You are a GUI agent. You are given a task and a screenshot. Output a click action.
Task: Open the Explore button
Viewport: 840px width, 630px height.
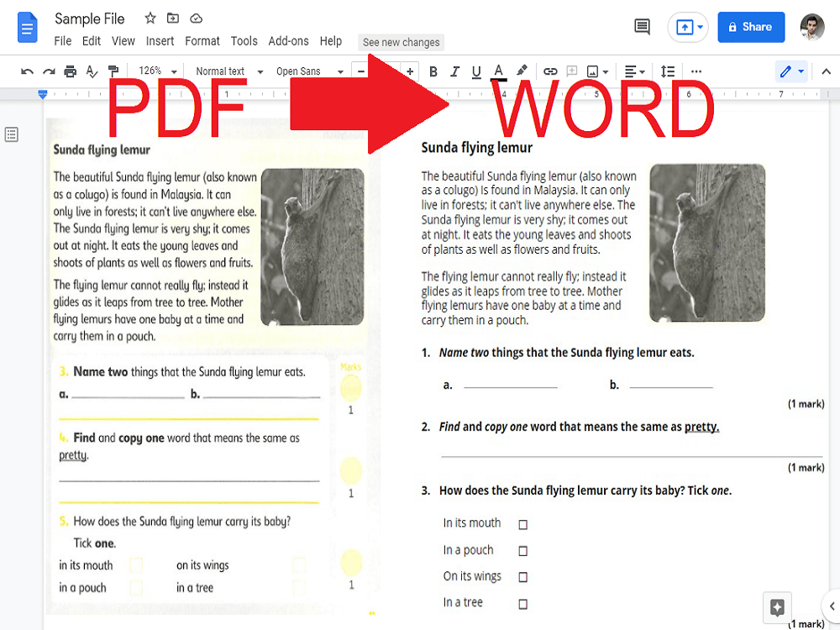(777, 607)
